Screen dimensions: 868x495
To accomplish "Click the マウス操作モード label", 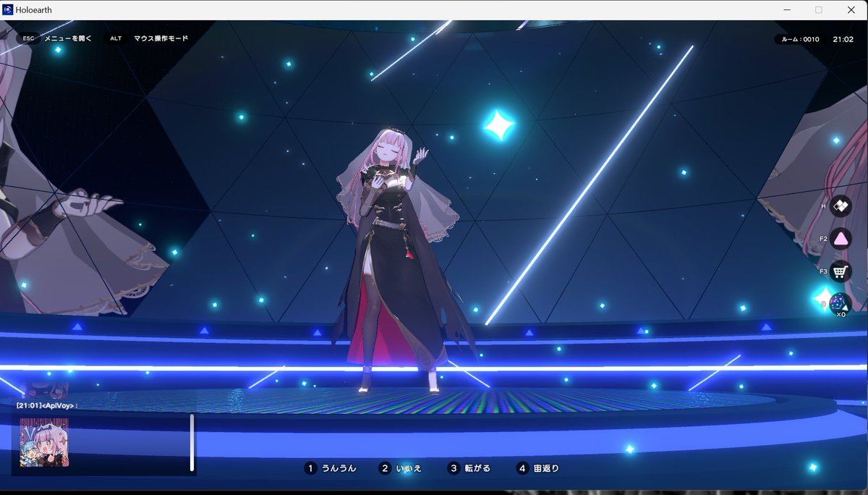I will [161, 38].
